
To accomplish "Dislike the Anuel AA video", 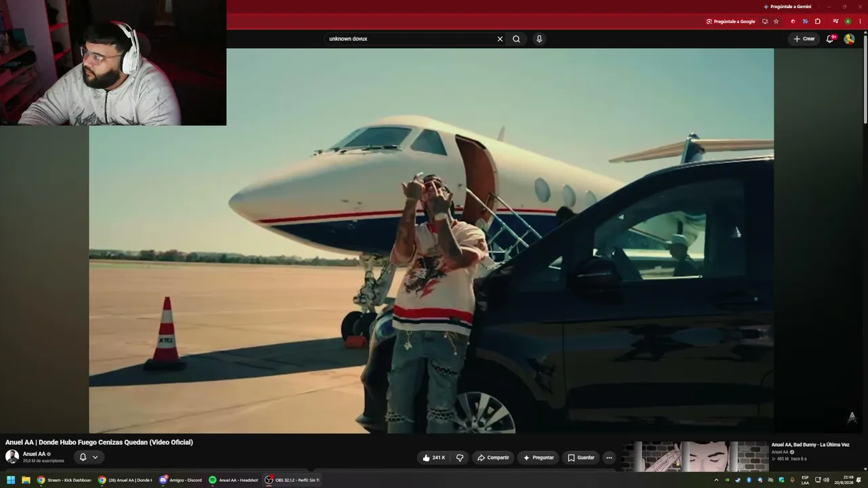I will pos(460,457).
